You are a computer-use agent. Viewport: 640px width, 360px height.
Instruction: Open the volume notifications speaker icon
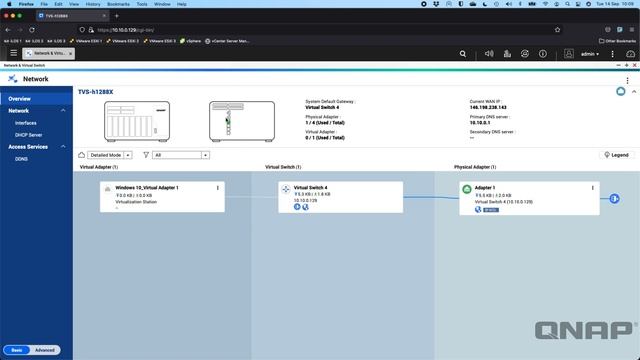(x=489, y=53)
